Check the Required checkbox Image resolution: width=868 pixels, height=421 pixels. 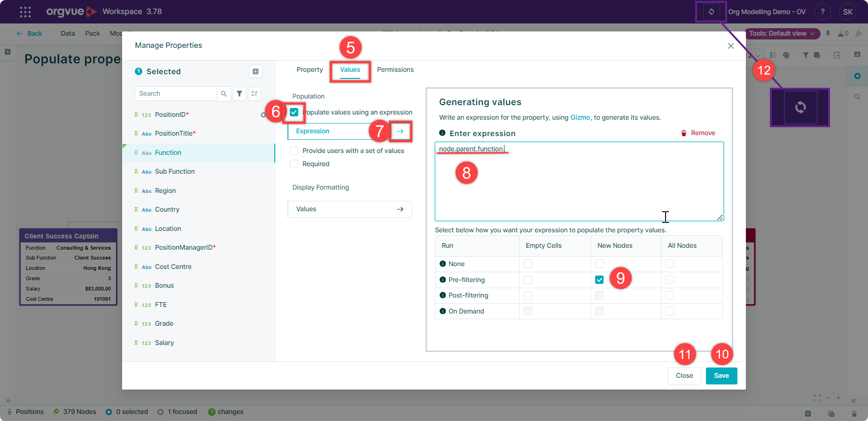tap(294, 164)
